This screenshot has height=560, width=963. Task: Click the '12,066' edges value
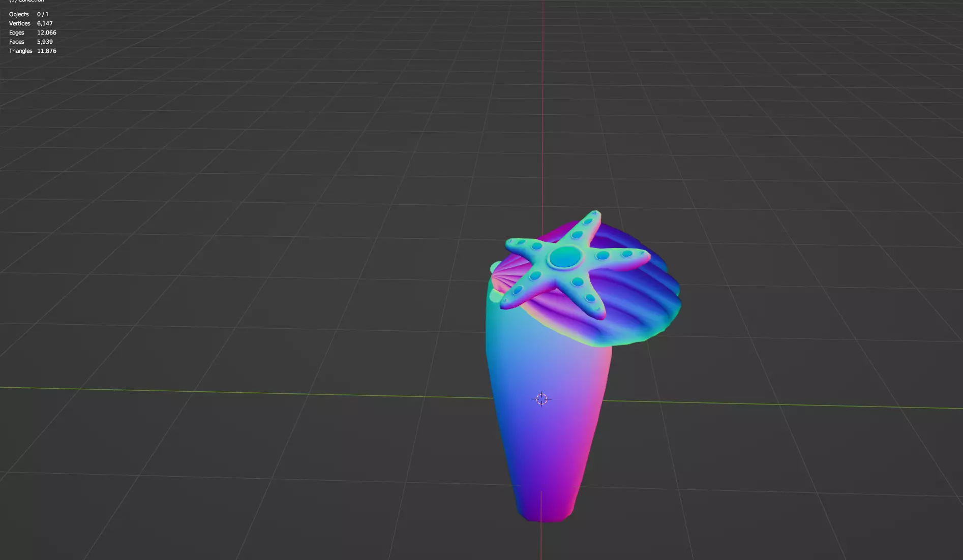pos(46,33)
